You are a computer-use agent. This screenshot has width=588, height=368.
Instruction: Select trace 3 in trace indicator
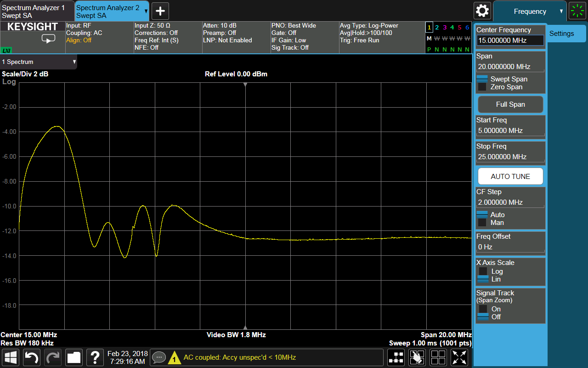[x=445, y=28]
